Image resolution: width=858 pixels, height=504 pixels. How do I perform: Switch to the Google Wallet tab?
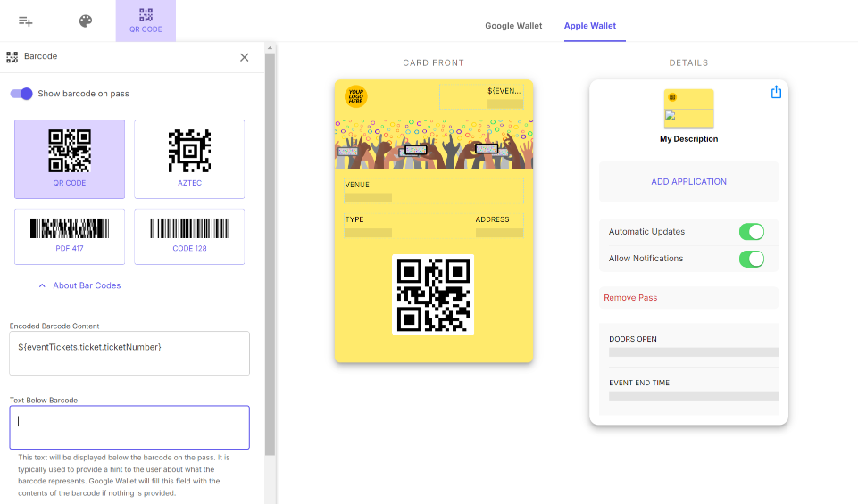[x=513, y=26]
